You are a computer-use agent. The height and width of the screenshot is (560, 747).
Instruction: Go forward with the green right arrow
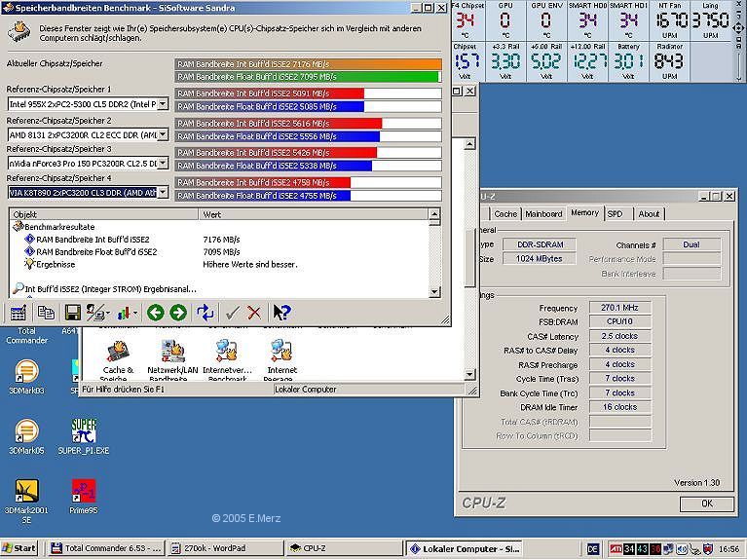point(178,313)
